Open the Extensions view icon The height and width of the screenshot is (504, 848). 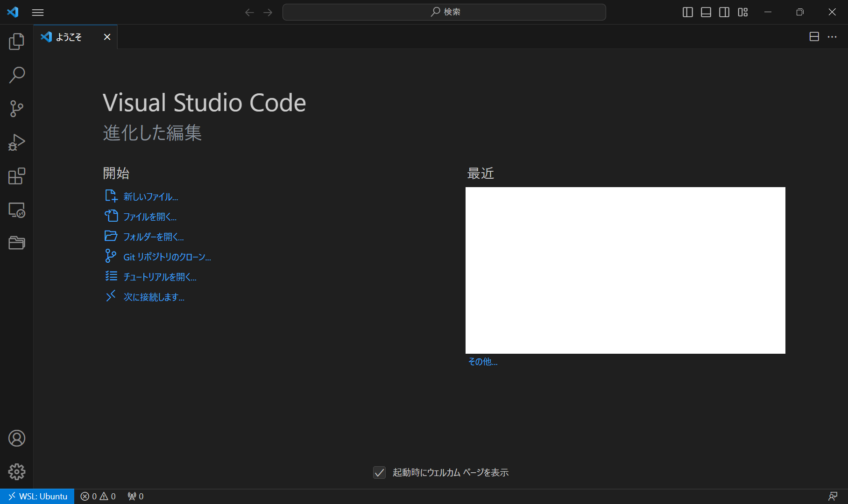17,176
